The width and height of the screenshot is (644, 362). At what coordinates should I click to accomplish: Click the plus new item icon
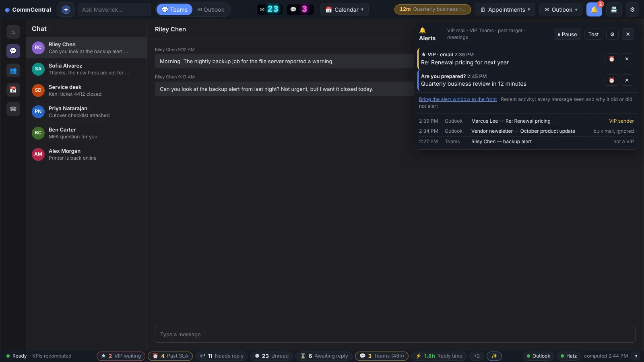[x=66, y=10]
